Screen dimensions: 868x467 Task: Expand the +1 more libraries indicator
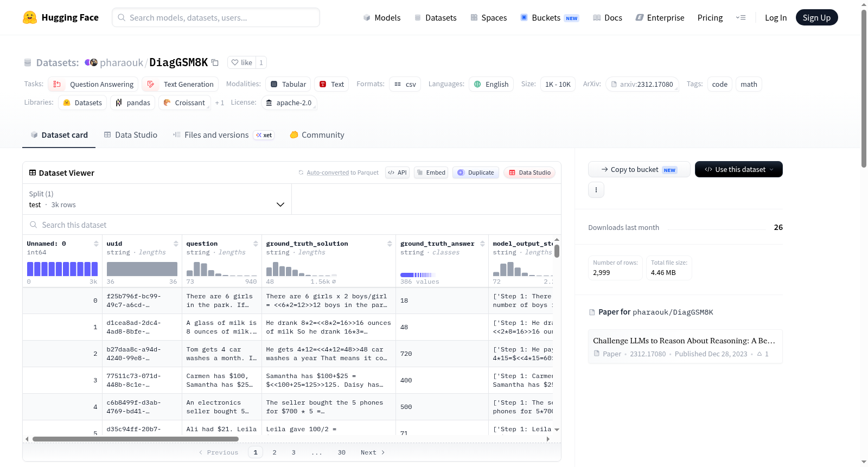pos(219,103)
